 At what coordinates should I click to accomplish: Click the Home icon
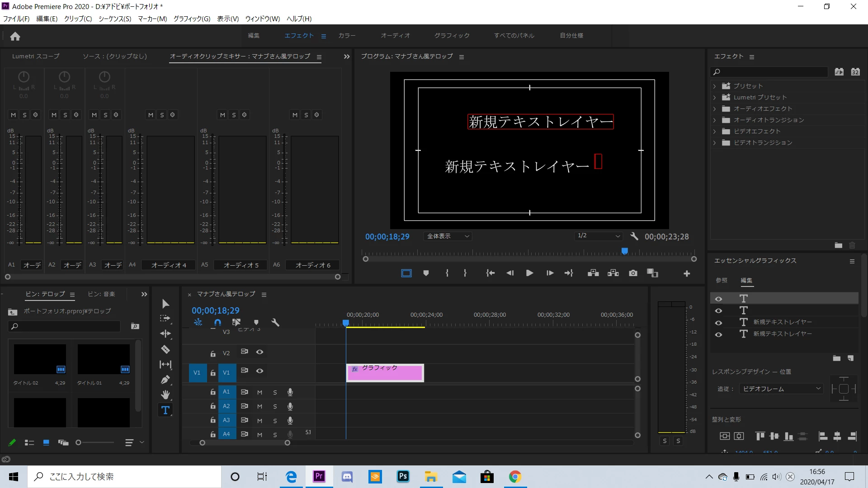click(15, 36)
